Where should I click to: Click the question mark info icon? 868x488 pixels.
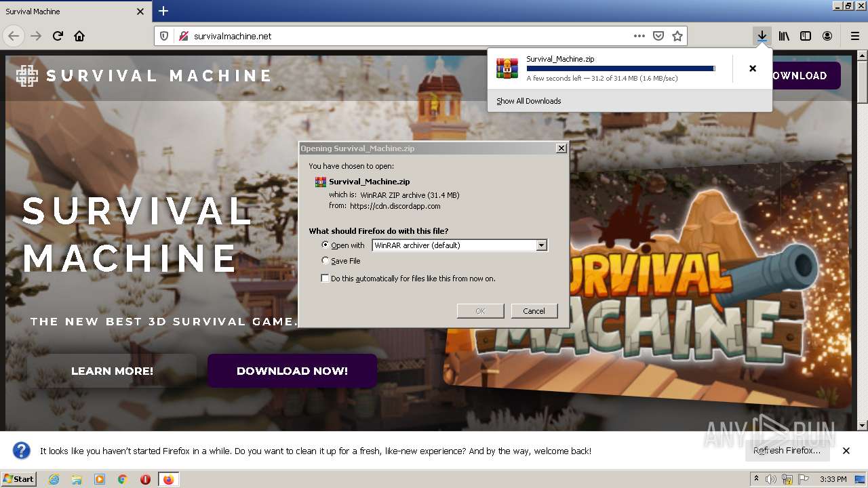coord(22,451)
